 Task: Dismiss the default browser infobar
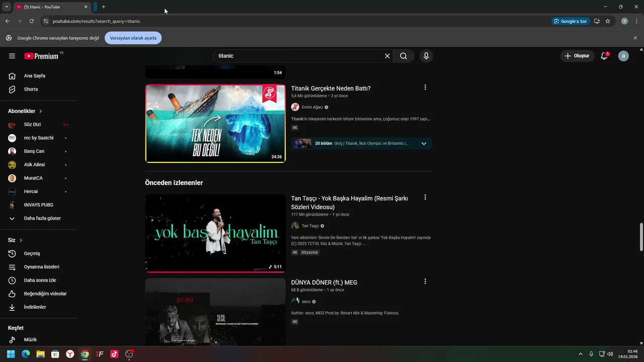click(635, 38)
